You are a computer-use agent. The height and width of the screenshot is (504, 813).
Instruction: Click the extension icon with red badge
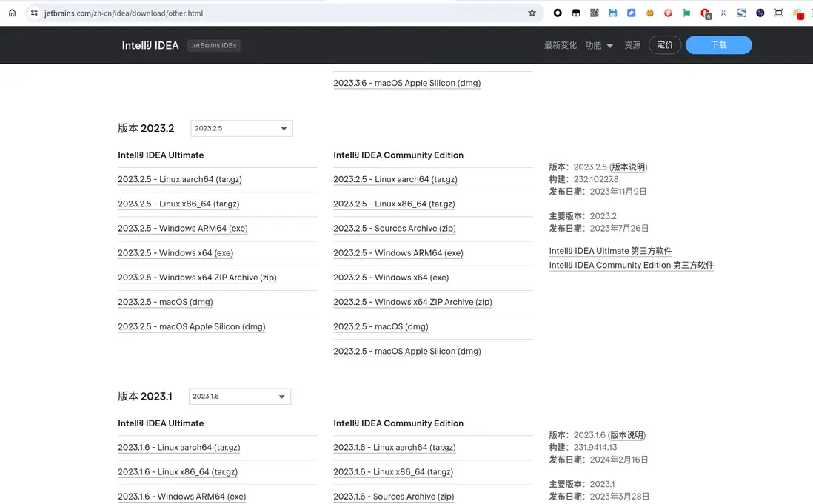point(798,15)
